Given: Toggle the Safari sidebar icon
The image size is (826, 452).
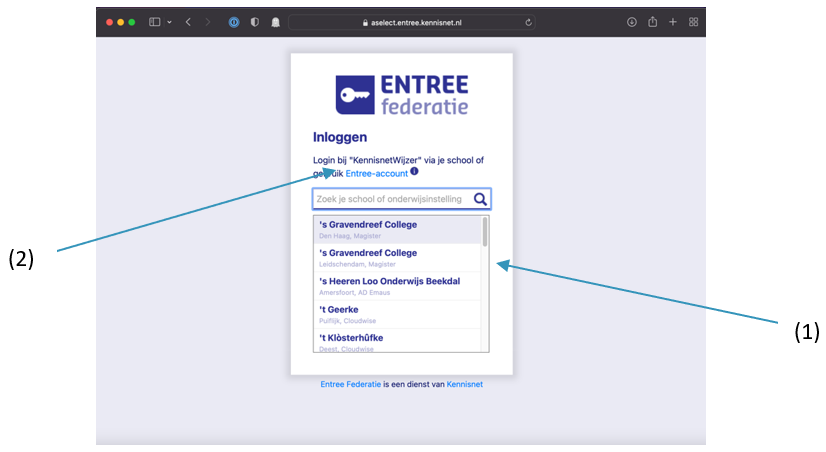Looking at the screenshot, I should [x=154, y=22].
